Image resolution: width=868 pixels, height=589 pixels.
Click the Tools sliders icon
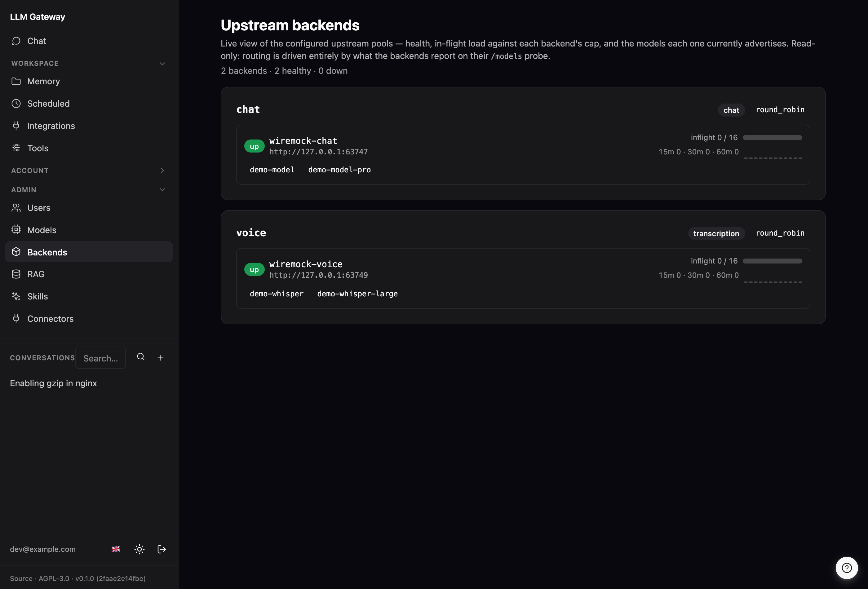pyautogui.click(x=16, y=148)
